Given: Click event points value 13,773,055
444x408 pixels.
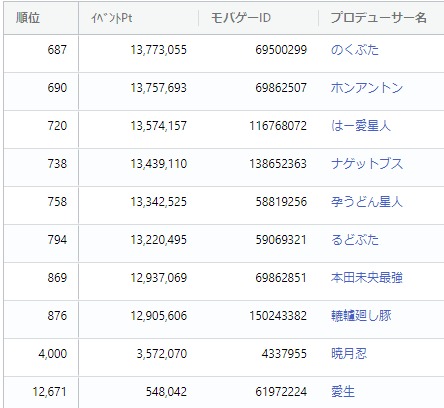Looking at the screenshot, I should pos(159,50).
